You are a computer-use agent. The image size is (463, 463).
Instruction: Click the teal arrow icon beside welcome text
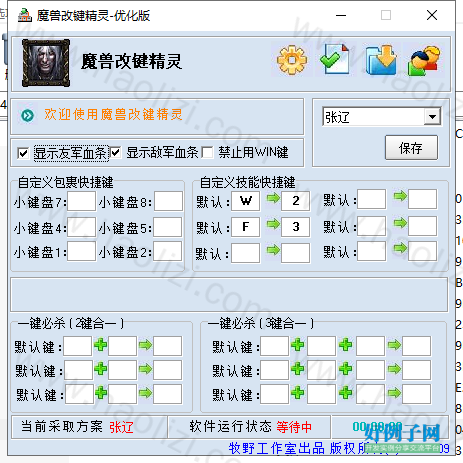click(x=27, y=115)
